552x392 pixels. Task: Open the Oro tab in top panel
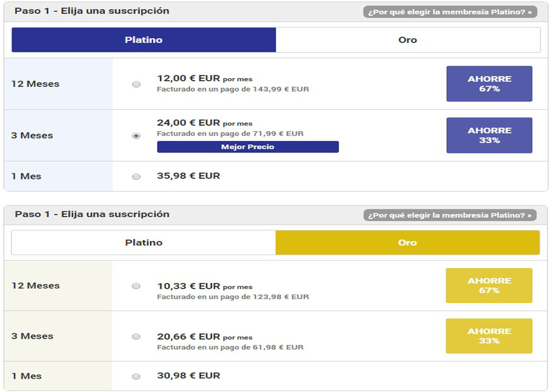point(408,40)
